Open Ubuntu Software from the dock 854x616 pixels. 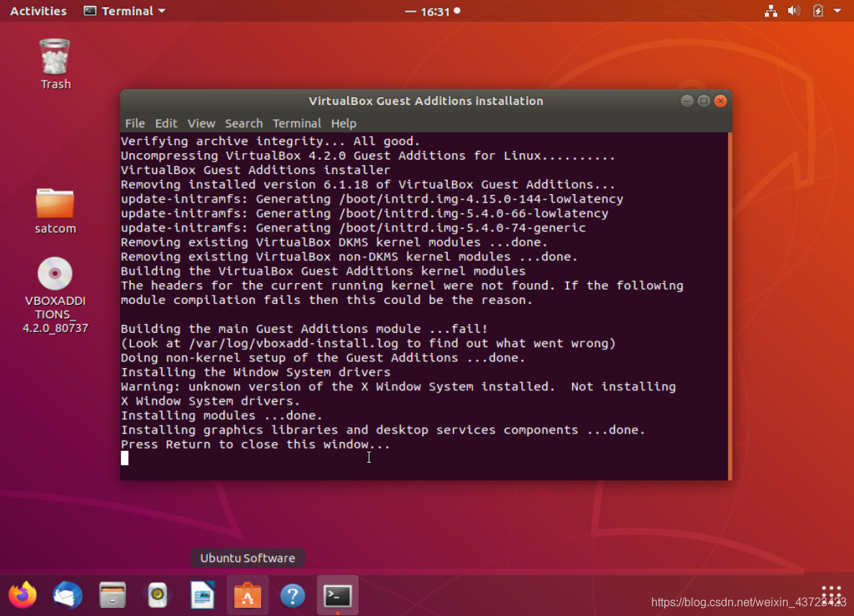248,595
